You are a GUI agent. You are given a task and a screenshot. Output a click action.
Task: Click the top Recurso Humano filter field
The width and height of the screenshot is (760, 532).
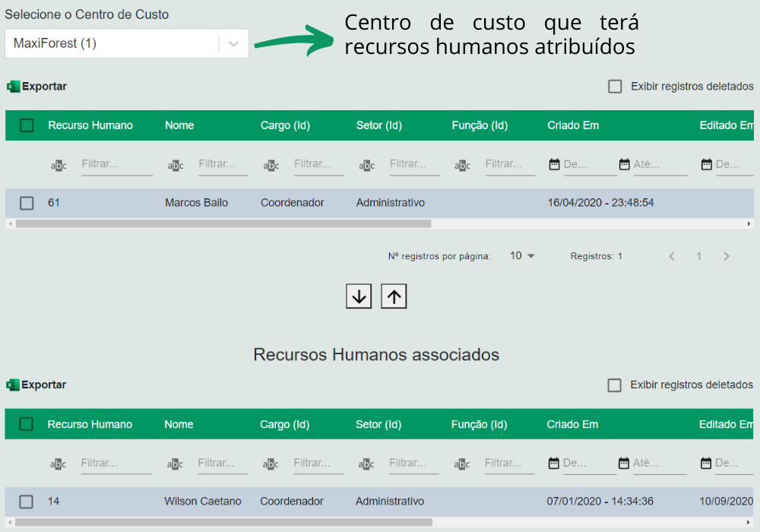[116, 164]
